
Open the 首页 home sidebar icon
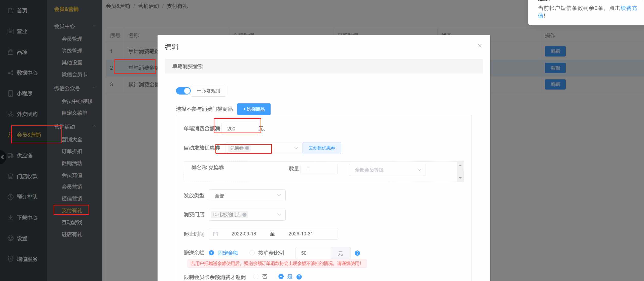[11, 11]
